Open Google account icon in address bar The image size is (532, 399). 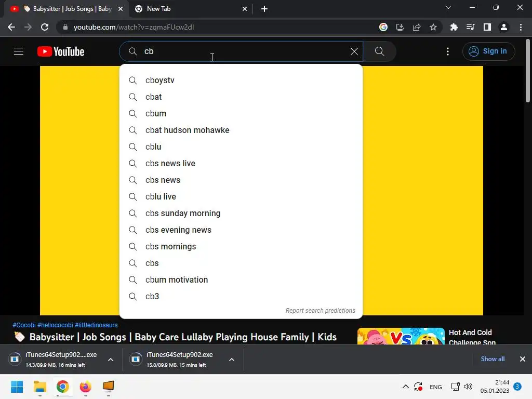click(x=383, y=27)
